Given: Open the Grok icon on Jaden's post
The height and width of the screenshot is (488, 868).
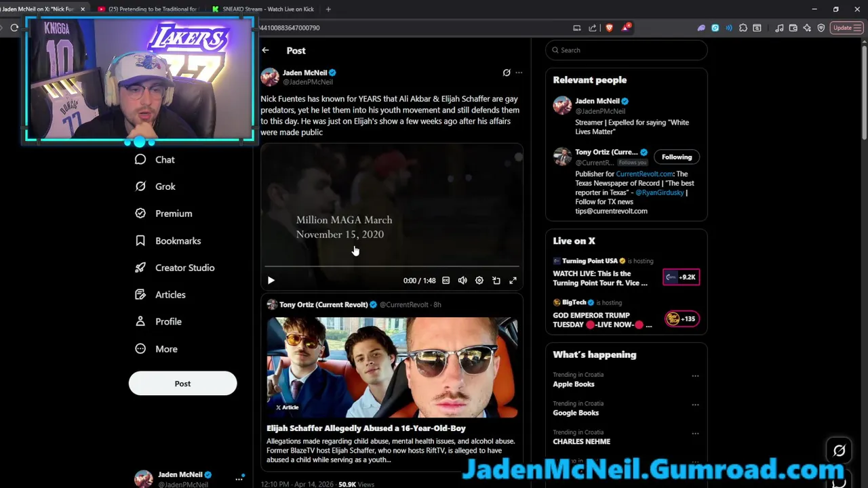Looking at the screenshot, I should click(507, 73).
